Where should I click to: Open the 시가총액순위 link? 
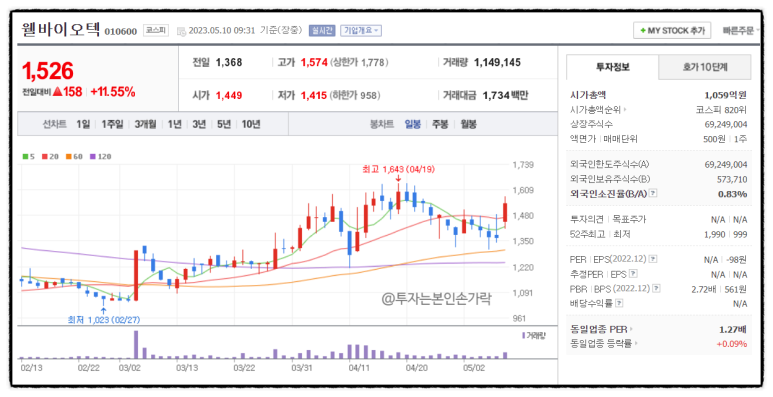[x=598, y=109]
